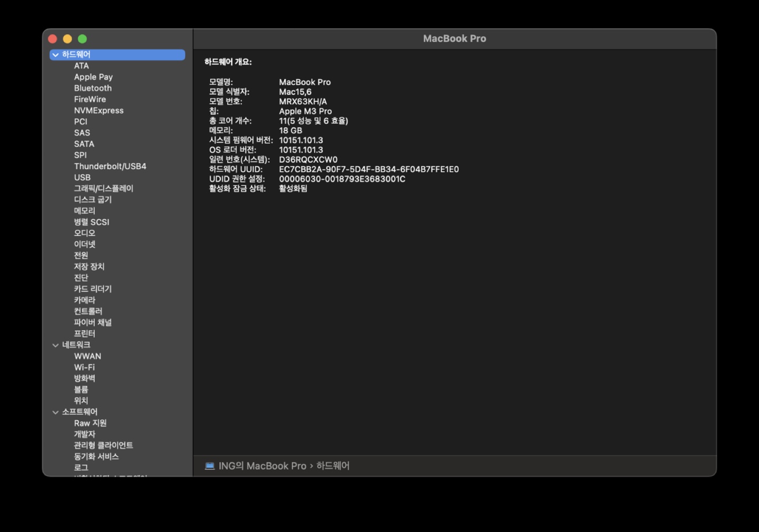Click the 모델명 value MacBook Pro
This screenshot has height=532, width=759.
[x=305, y=82]
